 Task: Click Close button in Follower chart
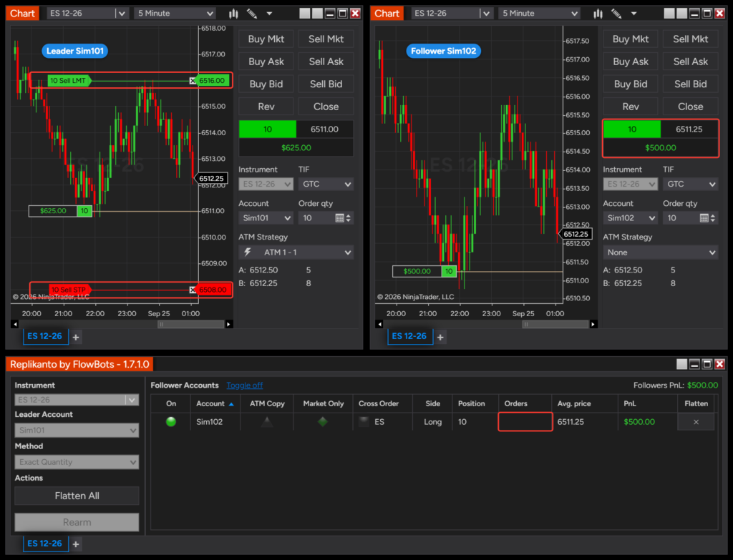[x=691, y=107]
